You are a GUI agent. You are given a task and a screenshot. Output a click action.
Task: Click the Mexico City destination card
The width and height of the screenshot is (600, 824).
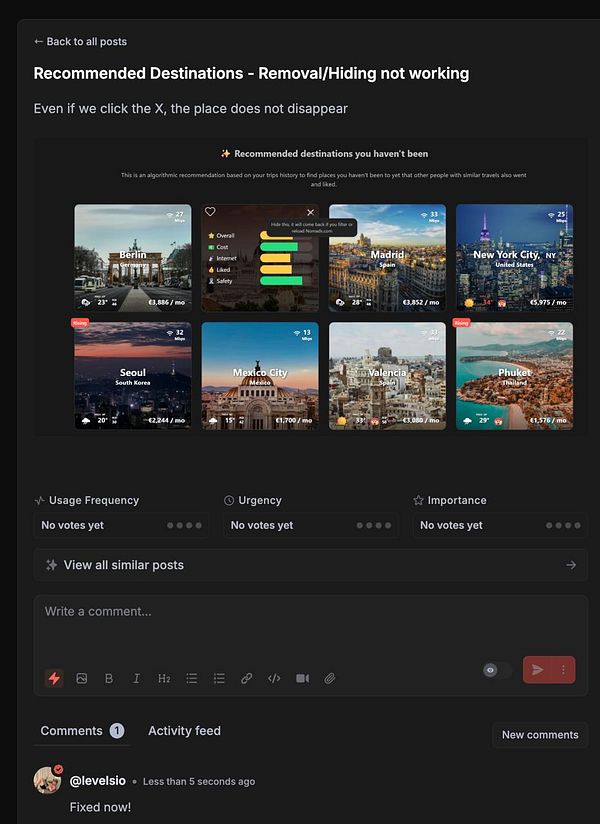click(x=260, y=376)
